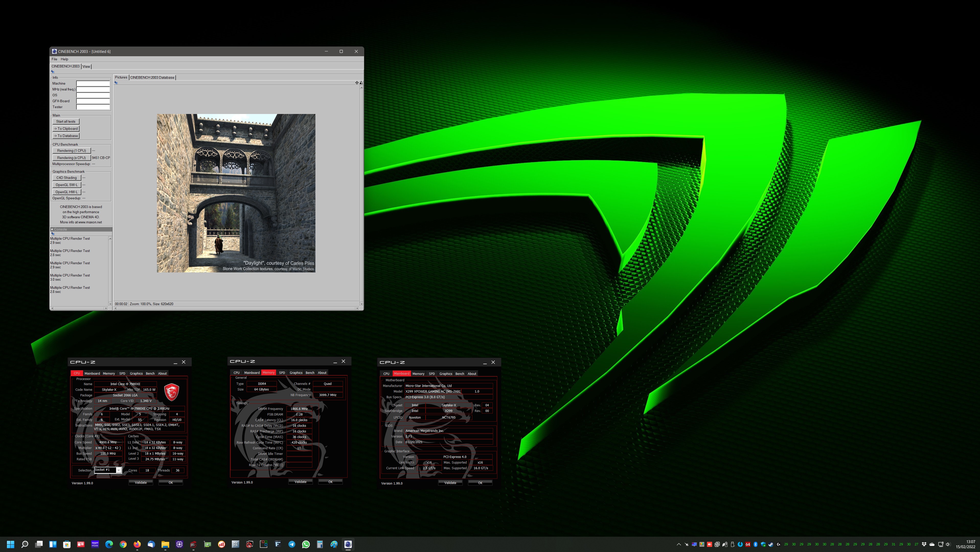Viewport: 980px width, 552px height.
Task: Run OpenGL HW-L benchmark
Action: pyautogui.click(x=66, y=192)
